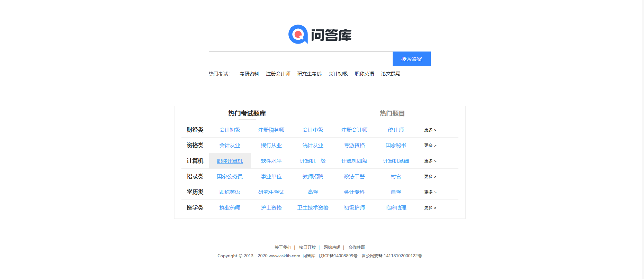Image resolution: width=644 pixels, height=279 pixels.
Task: Open the 银行从业 category link
Action: point(271,146)
